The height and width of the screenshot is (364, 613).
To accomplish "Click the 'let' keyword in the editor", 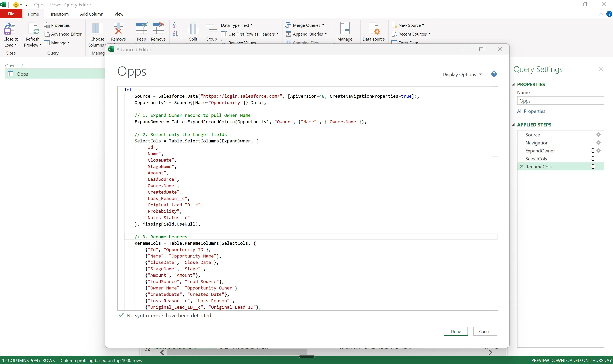I will click(128, 90).
